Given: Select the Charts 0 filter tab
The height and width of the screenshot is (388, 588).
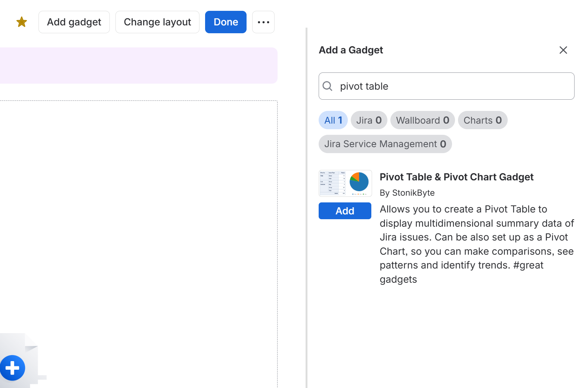Looking at the screenshot, I should pyautogui.click(x=483, y=120).
